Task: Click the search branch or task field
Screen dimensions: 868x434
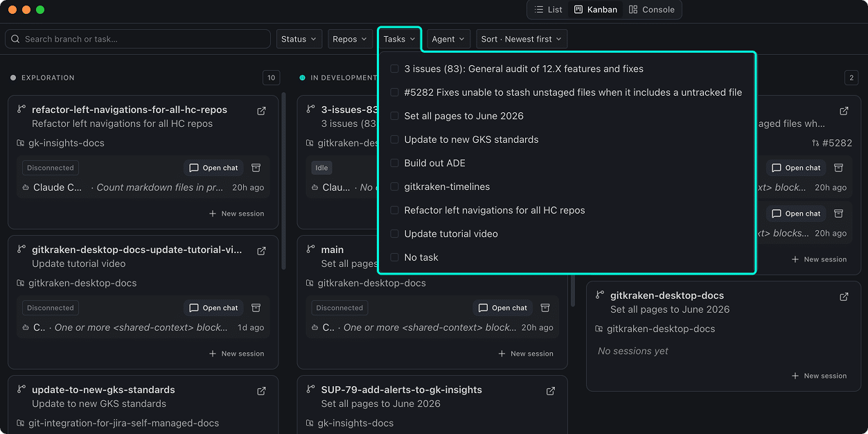Action: coord(138,39)
